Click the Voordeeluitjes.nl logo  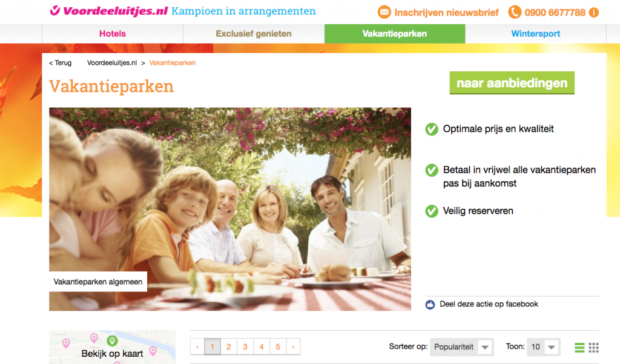109,11
